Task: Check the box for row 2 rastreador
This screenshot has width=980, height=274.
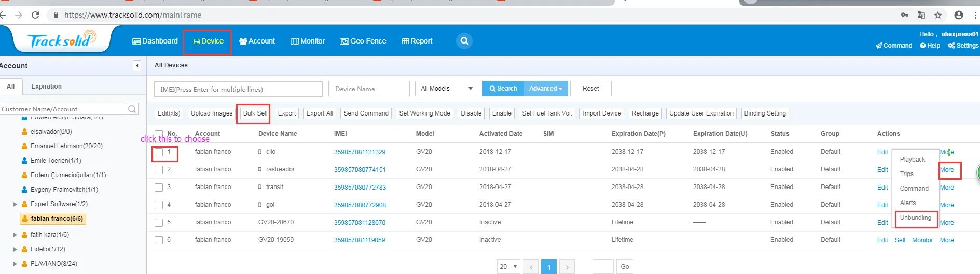Action: coord(159,170)
